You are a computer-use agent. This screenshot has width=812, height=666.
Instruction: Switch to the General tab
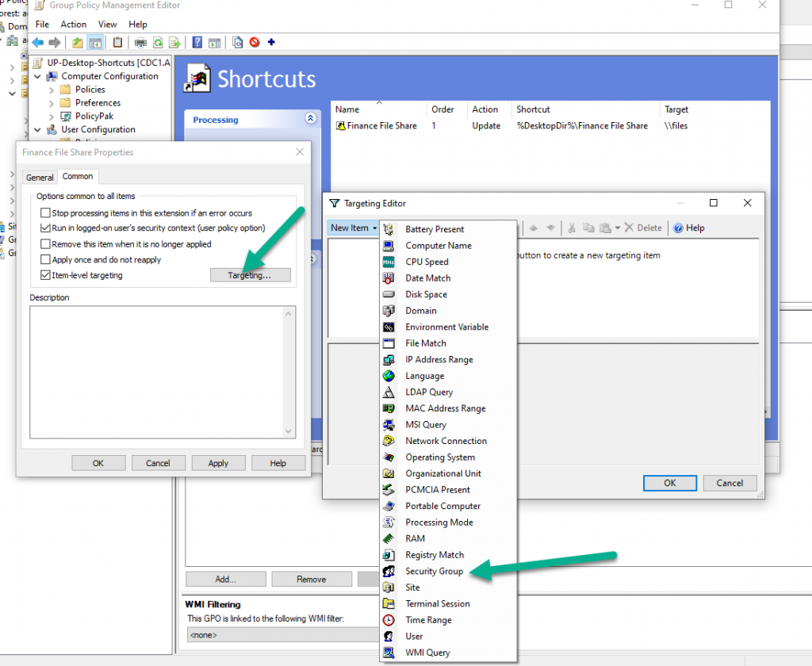click(x=39, y=177)
